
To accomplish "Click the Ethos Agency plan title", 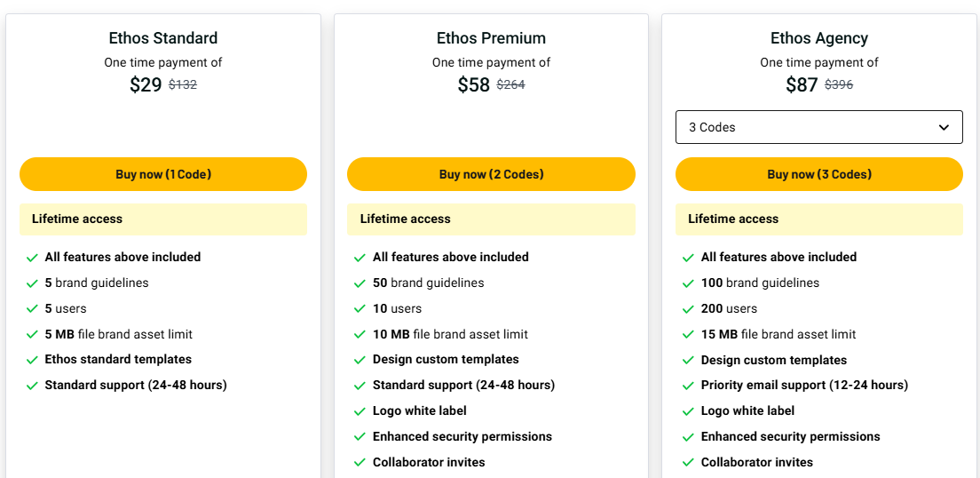I will click(818, 38).
